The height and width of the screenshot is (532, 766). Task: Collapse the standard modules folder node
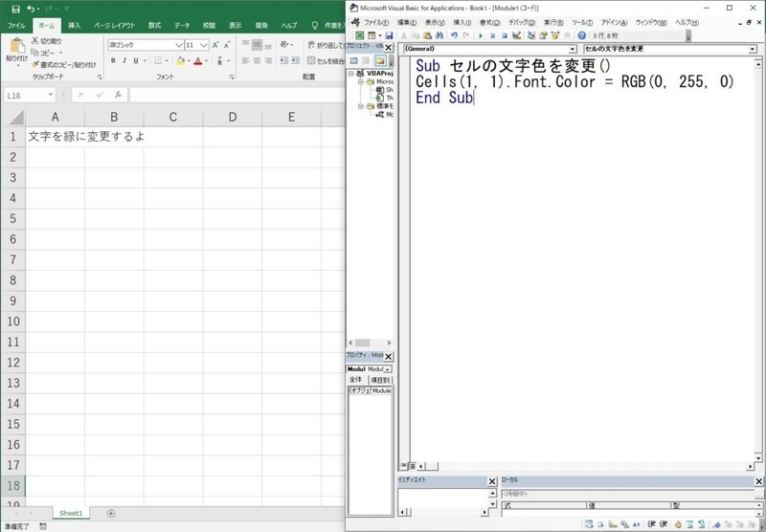click(361, 106)
